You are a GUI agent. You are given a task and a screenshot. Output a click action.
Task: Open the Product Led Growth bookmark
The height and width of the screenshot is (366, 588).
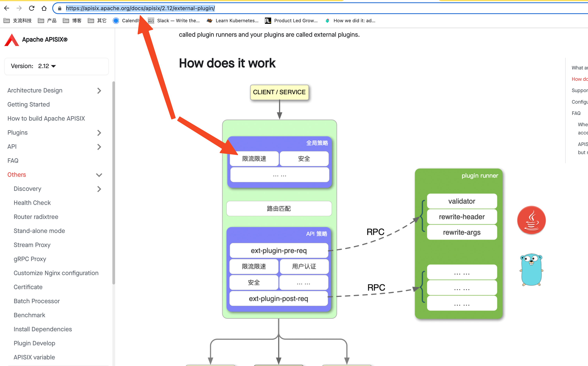pos(291,20)
